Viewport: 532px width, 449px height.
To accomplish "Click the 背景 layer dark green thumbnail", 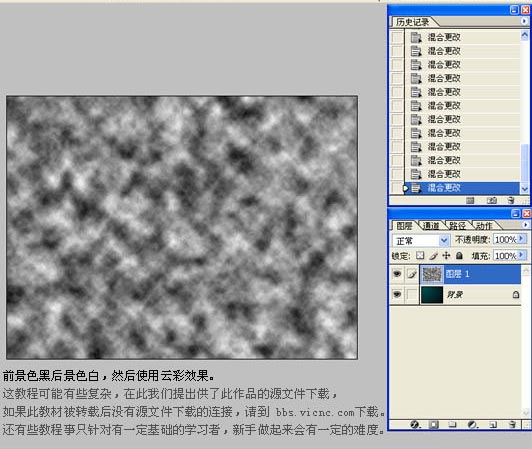I will click(432, 295).
